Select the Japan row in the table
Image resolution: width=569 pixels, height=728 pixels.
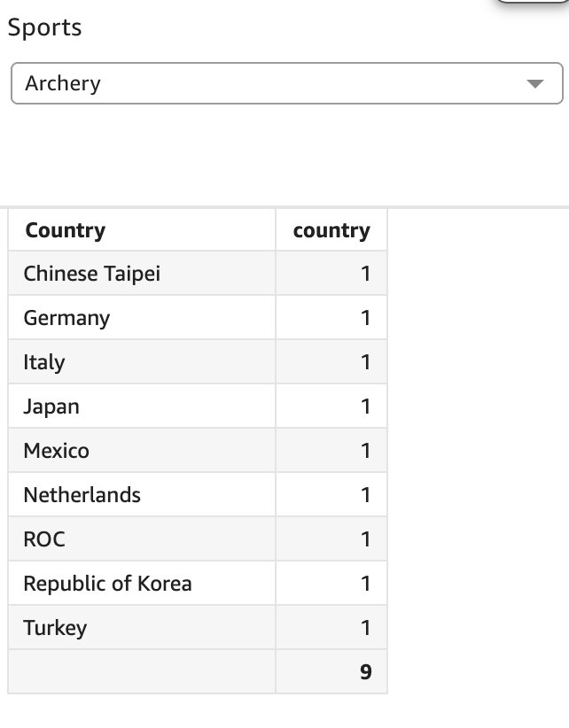(51, 407)
